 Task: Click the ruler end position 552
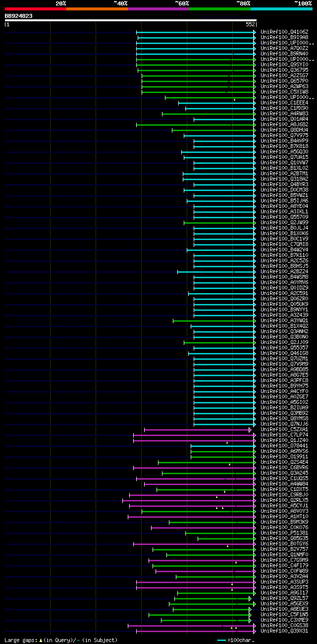click(250, 24)
